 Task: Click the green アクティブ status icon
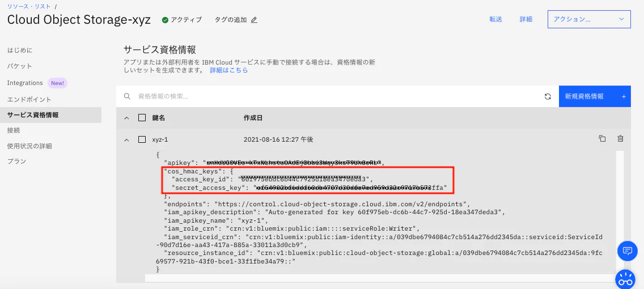point(165,20)
